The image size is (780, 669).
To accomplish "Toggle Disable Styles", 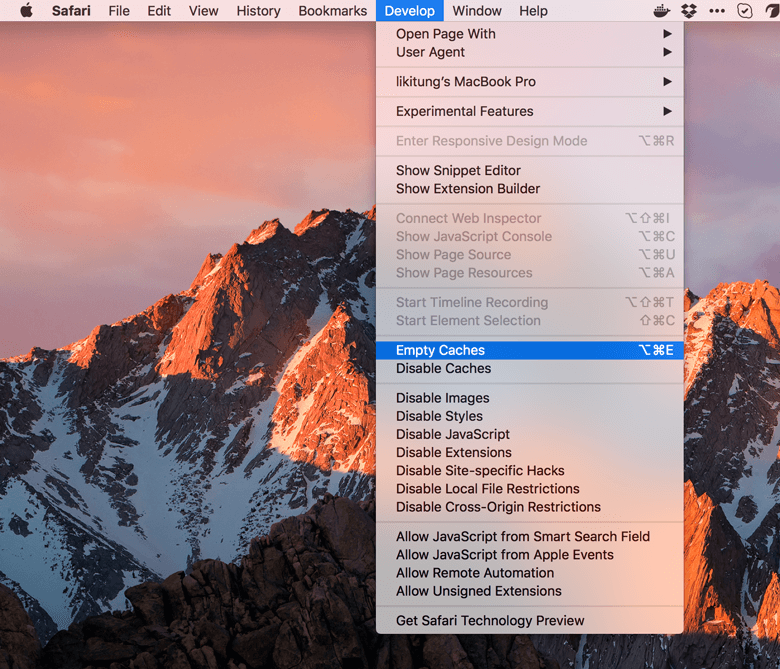I will pyautogui.click(x=530, y=416).
